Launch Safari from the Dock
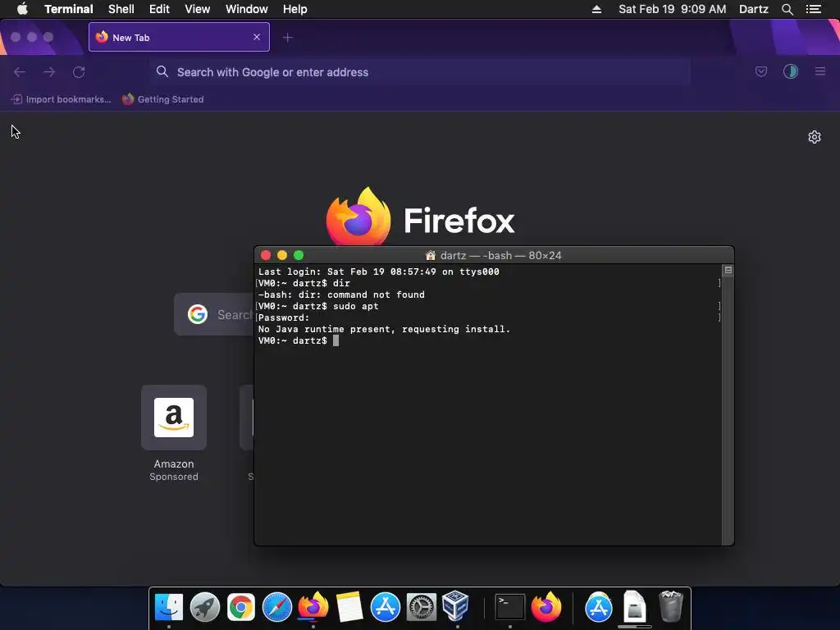The width and height of the screenshot is (840, 630). click(277, 608)
